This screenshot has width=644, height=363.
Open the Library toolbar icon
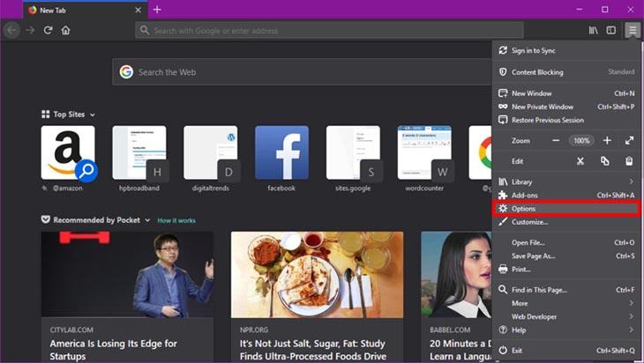coord(593,30)
